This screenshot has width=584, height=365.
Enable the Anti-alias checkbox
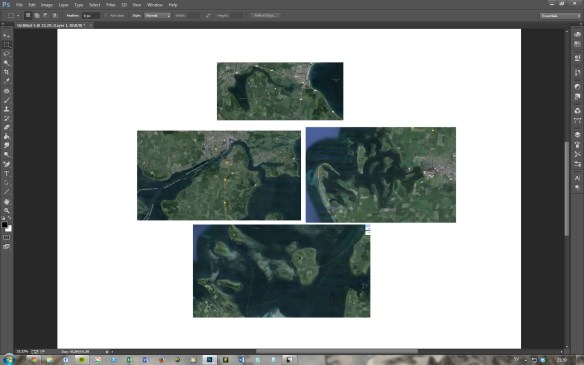(106, 16)
